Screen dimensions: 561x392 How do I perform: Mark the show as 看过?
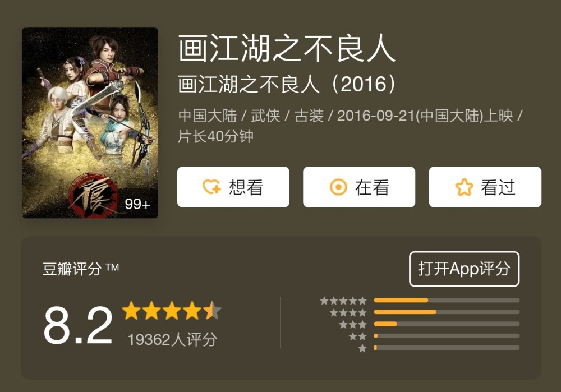point(485,187)
